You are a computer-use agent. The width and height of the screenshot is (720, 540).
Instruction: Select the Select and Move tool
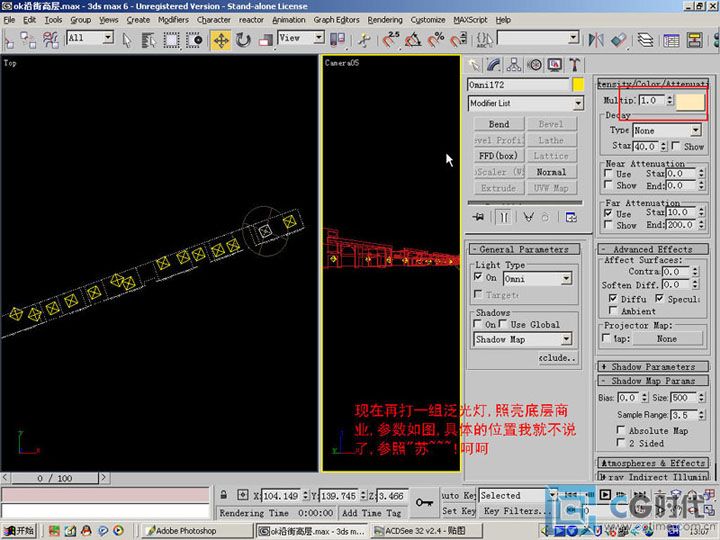click(221, 40)
